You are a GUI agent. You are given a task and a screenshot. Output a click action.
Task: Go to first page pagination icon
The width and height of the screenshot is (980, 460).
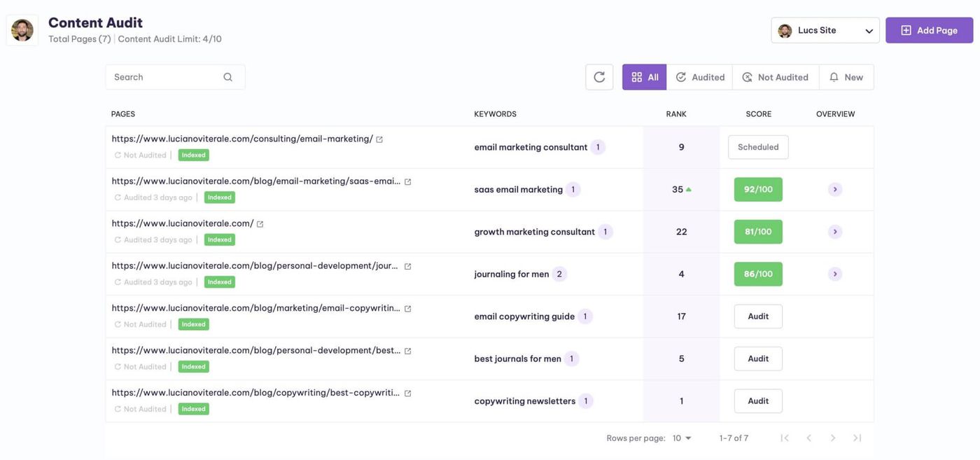785,438
